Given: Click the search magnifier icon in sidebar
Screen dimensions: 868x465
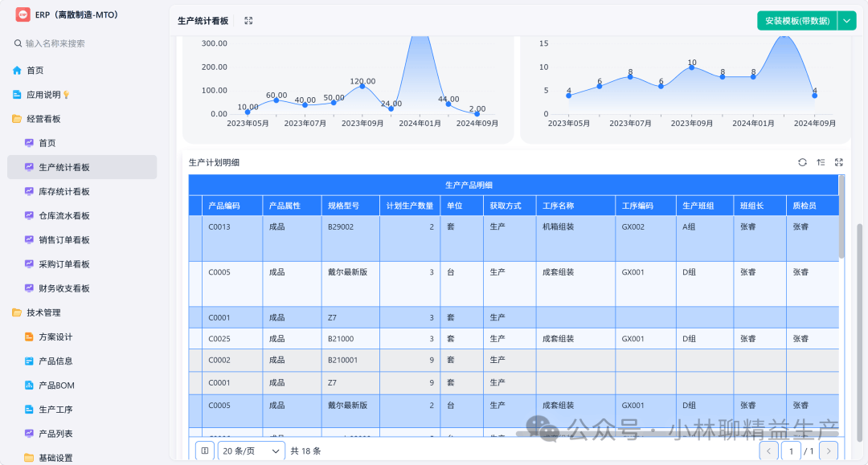Looking at the screenshot, I should pos(18,43).
